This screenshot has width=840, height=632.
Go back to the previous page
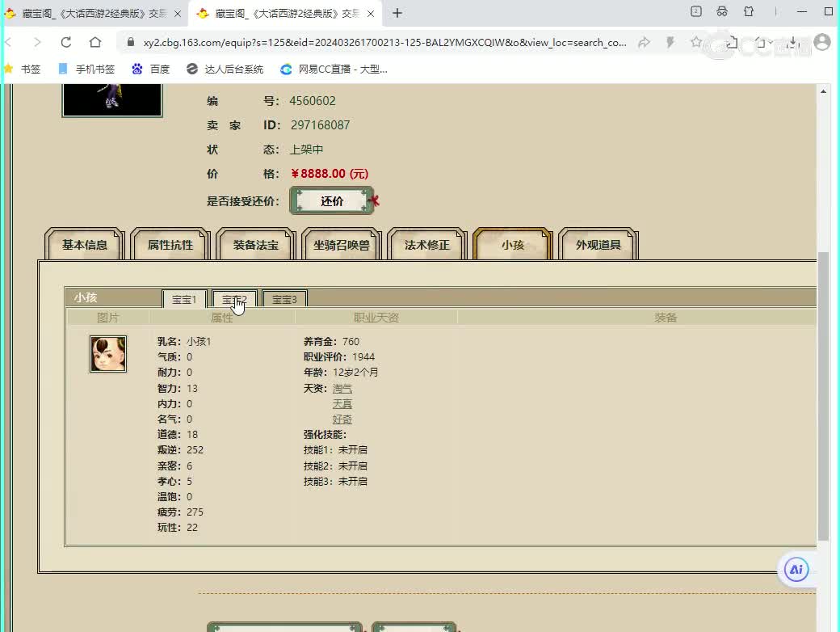[x=9, y=42]
